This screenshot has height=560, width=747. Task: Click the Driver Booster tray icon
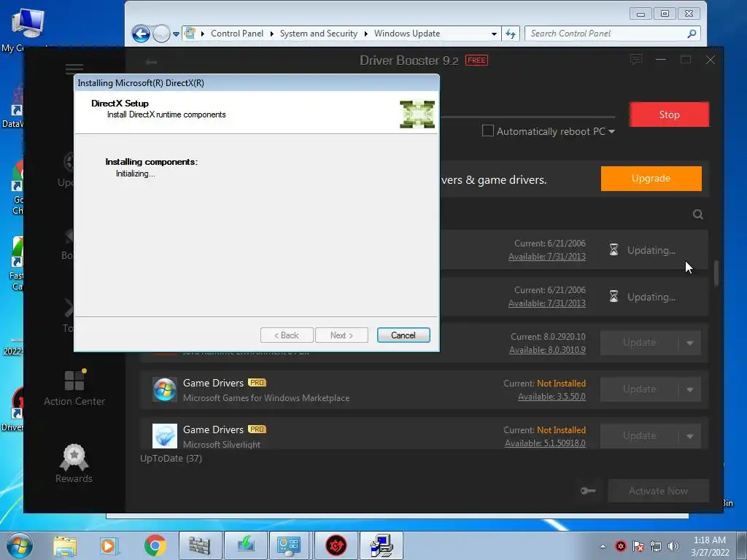pyautogui.click(x=621, y=546)
